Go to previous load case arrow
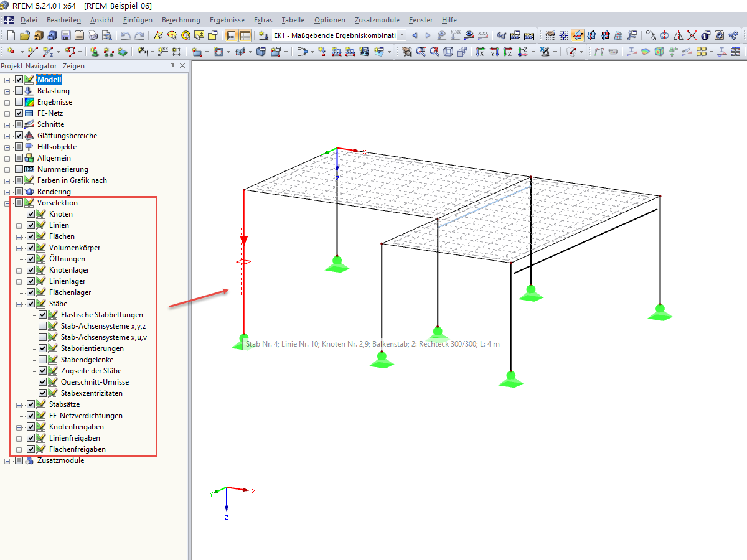The image size is (747, 560). (x=415, y=35)
